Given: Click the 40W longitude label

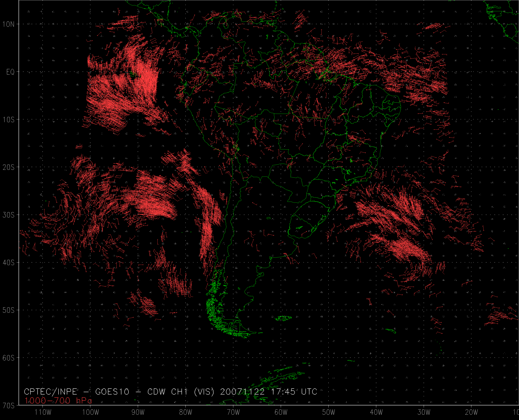Looking at the screenshot, I should coord(376,412).
